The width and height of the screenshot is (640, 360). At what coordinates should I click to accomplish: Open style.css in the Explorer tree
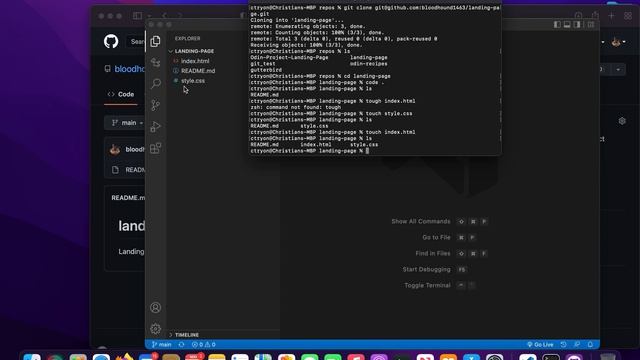pos(193,81)
